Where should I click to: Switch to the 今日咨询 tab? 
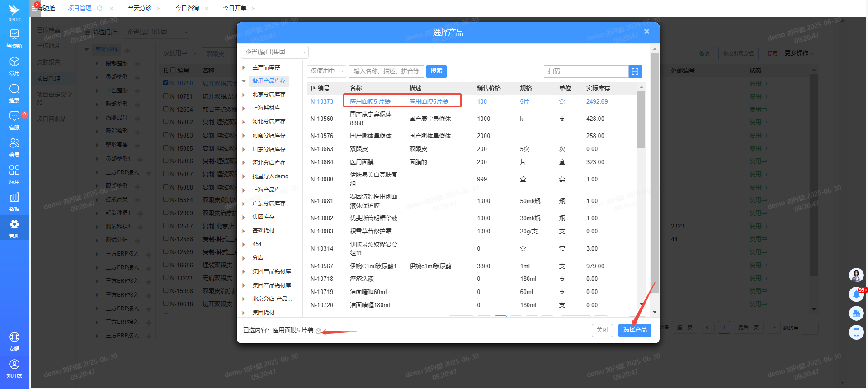(x=187, y=8)
